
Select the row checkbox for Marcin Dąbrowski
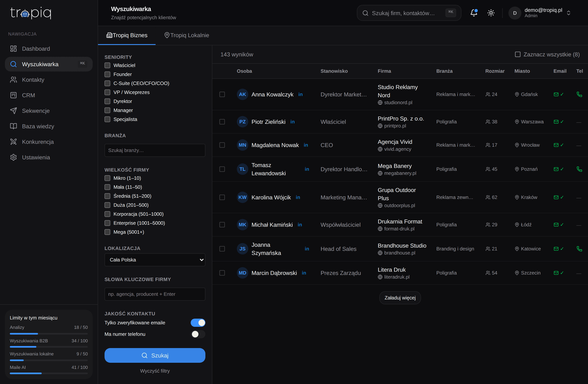coord(222,273)
